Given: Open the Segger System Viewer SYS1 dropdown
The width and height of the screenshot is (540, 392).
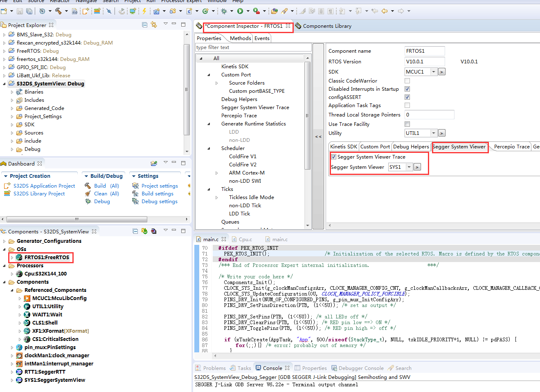Looking at the screenshot, I should [409, 167].
